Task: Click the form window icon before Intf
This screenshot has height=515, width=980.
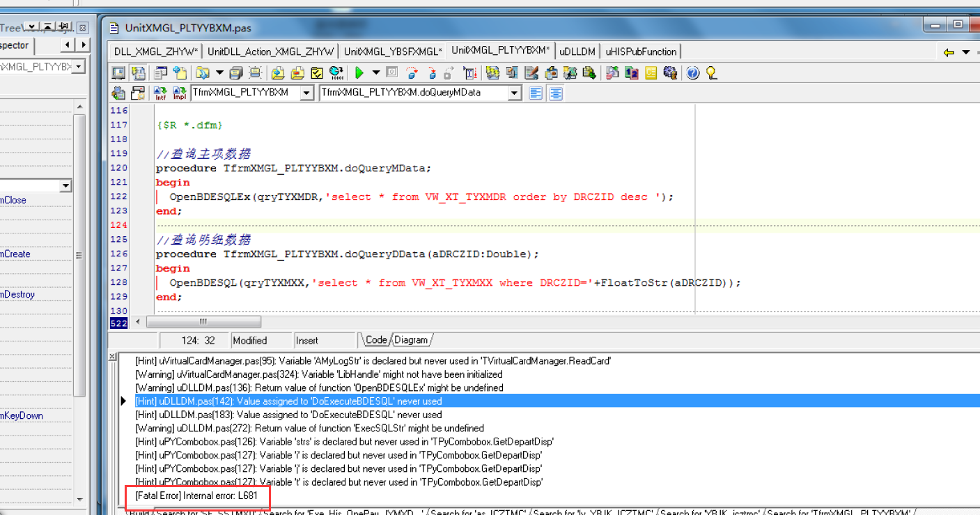Action: click(x=138, y=93)
